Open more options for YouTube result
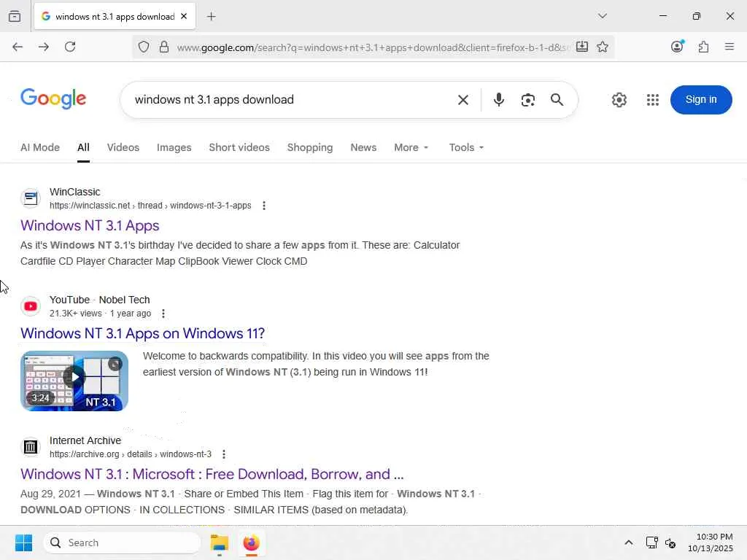The height and width of the screenshot is (560, 747). [x=163, y=314]
